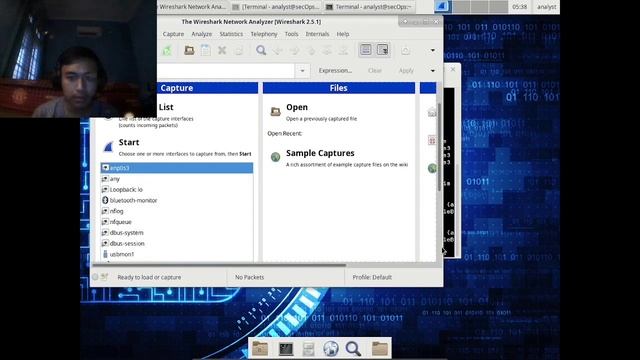Click the Reload capture file icon
640x360 pixels.
coord(239,50)
